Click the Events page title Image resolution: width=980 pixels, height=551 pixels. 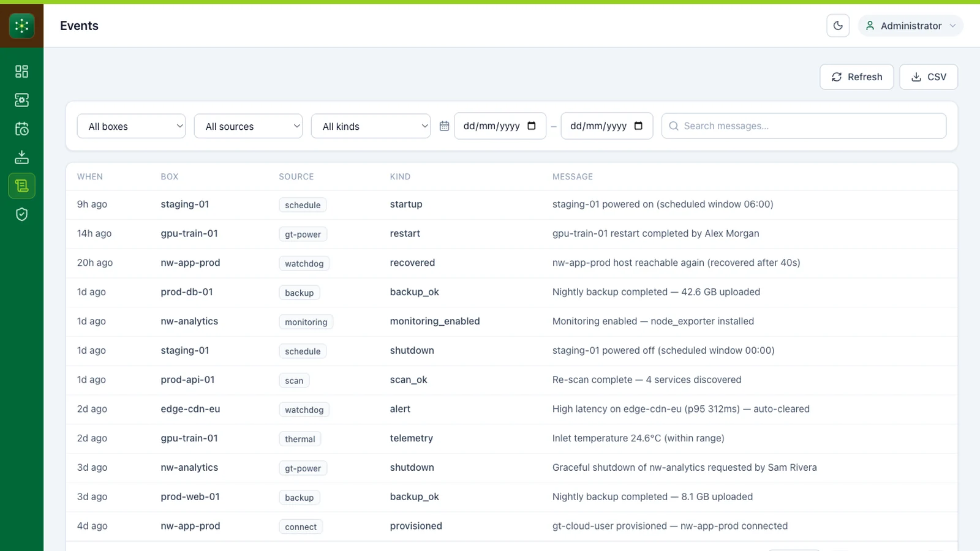point(79,26)
